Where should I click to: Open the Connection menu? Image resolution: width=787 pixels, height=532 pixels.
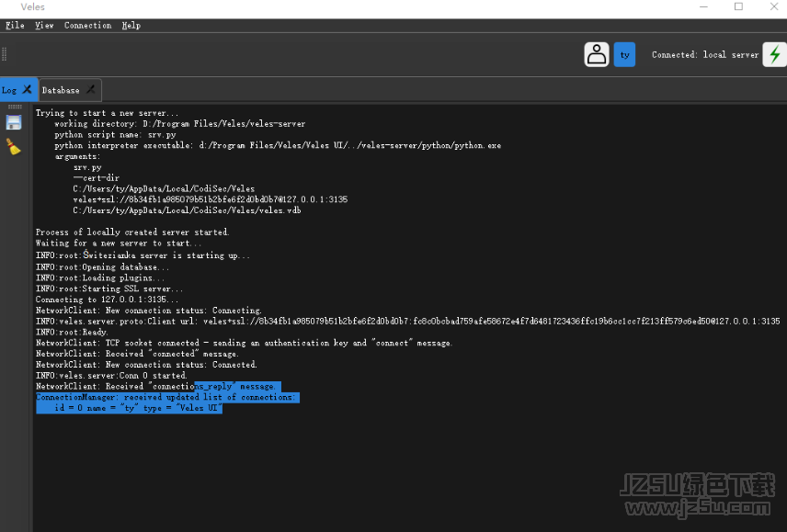coord(88,25)
